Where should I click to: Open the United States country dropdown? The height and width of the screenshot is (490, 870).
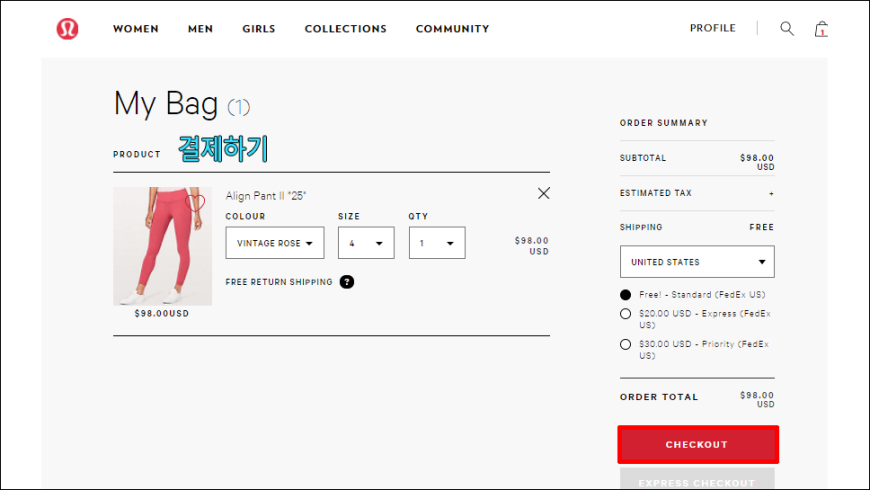click(x=697, y=261)
